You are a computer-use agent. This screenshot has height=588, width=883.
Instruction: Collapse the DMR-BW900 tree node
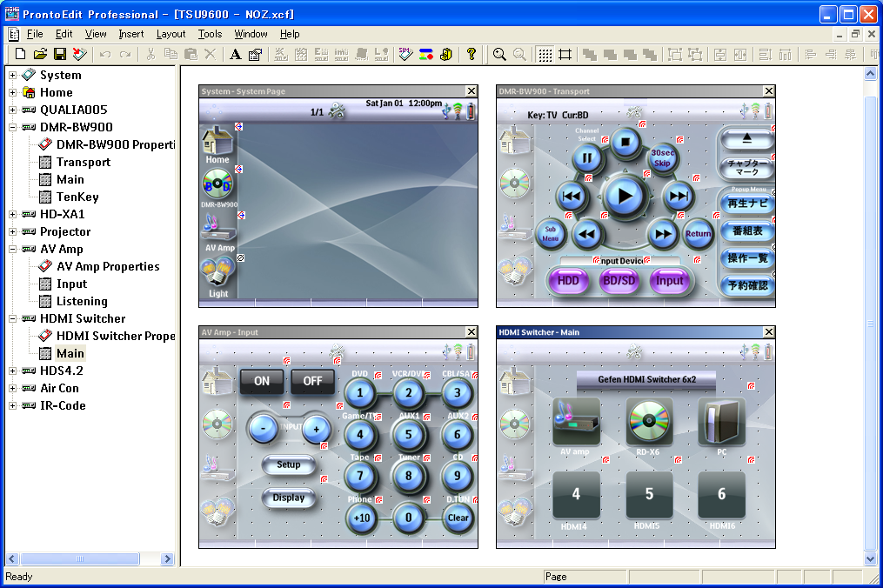(13, 127)
